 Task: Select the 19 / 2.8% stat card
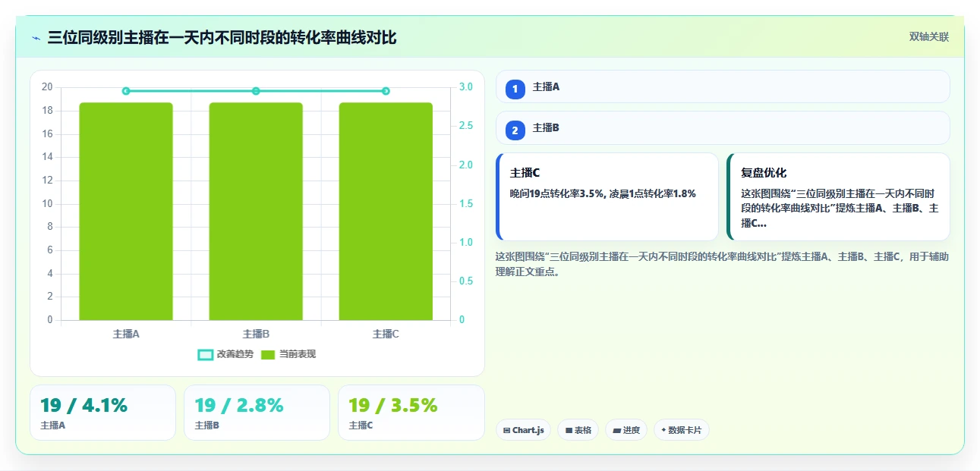click(257, 413)
